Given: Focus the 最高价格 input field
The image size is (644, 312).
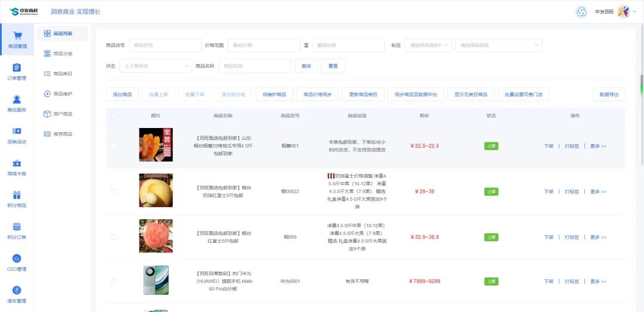Looking at the screenshot, I should coord(348,45).
